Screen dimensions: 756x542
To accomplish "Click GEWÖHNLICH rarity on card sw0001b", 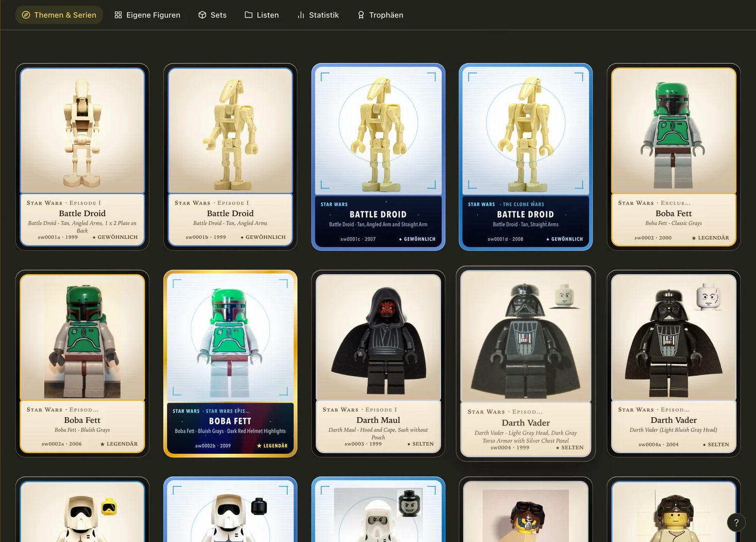I will tap(263, 237).
